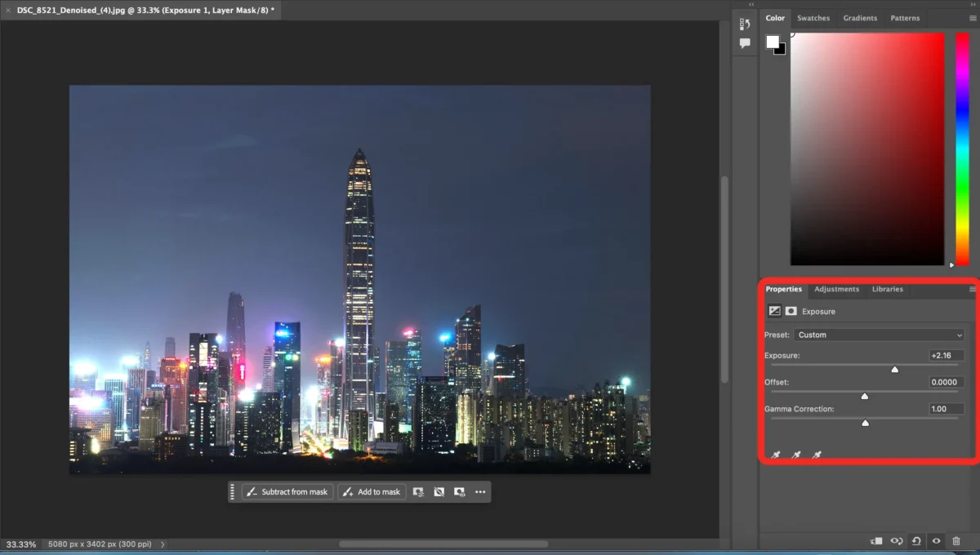Click the Exposure value field showing +2.16
Viewport: 980px width, 555px height.
coord(946,355)
